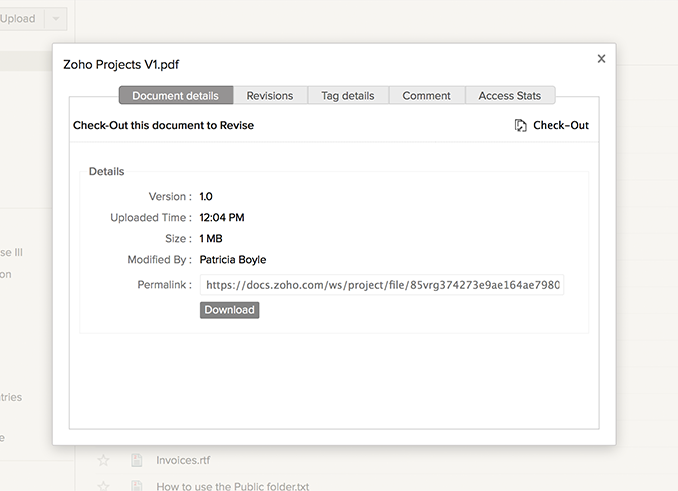Click the Public folder text file icon

(x=136, y=487)
